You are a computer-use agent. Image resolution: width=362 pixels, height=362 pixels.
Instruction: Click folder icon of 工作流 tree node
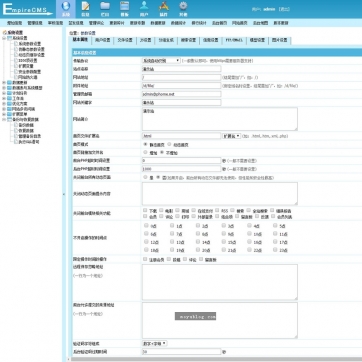(9, 99)
